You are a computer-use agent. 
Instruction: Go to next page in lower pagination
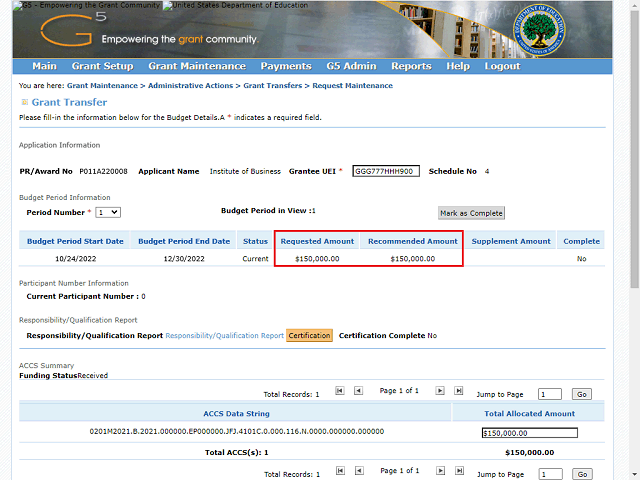tap(441, 471)
